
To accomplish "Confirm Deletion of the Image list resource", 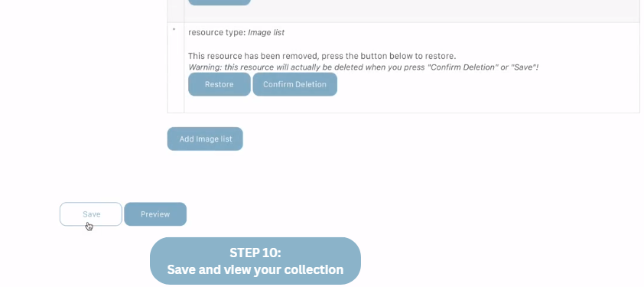I will click(295, 84).
